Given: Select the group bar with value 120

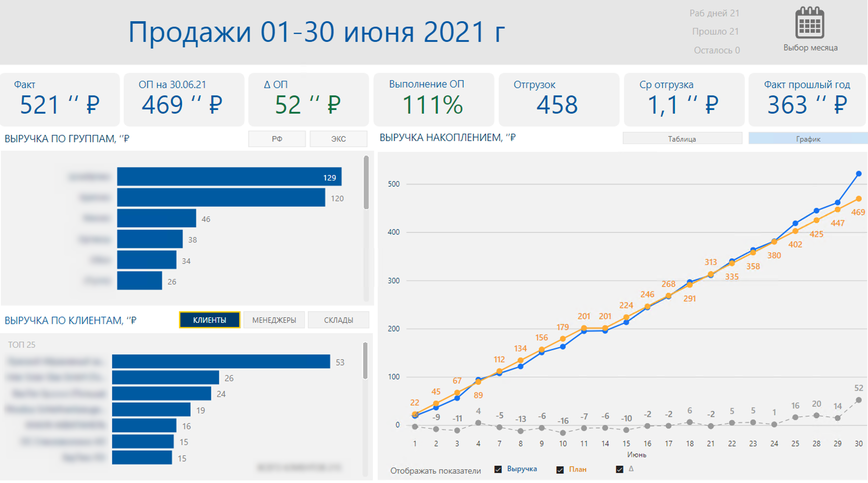Looking at the screenshot, I should [x=221, y=198].
